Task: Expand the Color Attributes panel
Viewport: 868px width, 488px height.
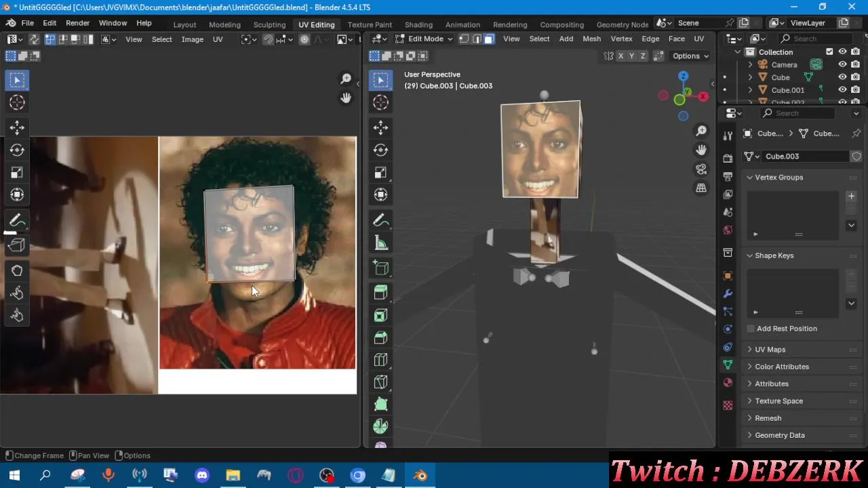Action: tap(782, 367)
